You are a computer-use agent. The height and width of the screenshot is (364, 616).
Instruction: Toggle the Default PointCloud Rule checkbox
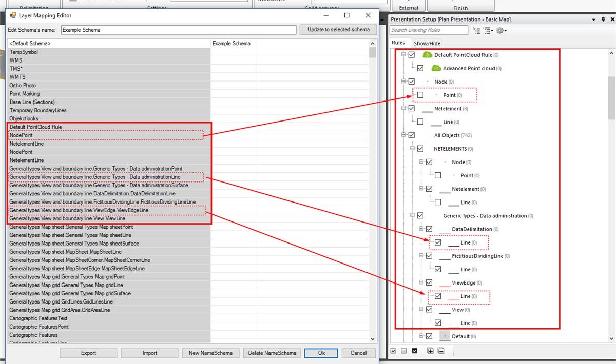pos(412,54)
